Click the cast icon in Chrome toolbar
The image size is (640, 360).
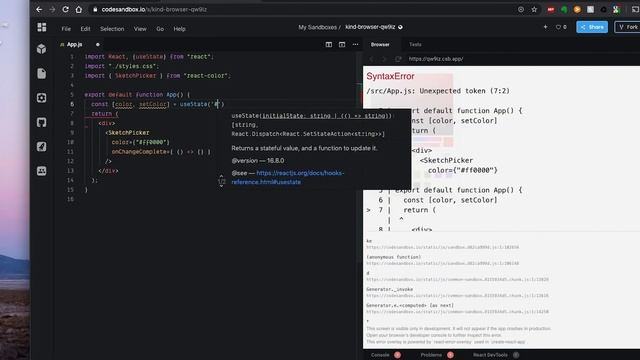(x=635, y=9)
